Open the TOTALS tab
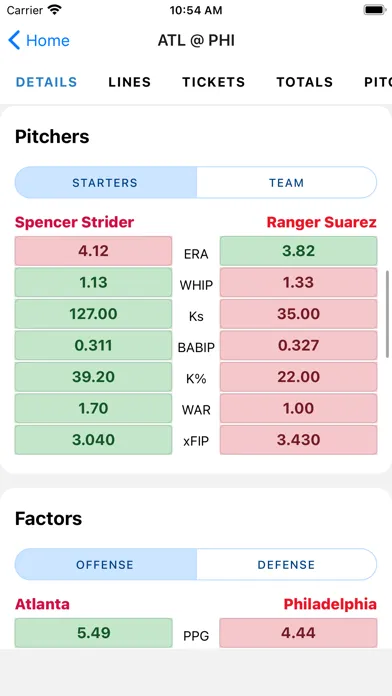Viewport: 392px width, 696px height. tap(305, 82)
